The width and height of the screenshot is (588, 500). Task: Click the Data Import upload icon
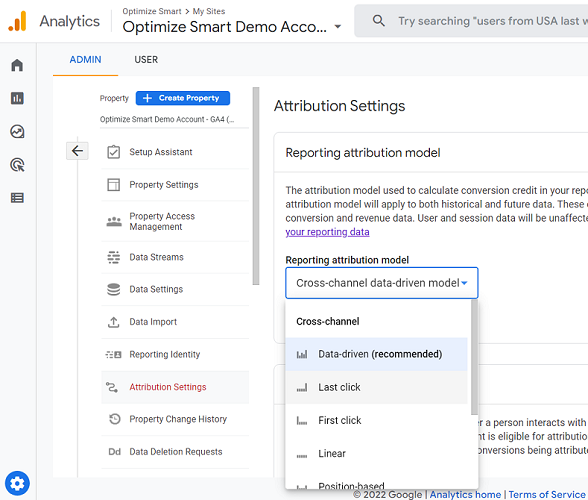(114, 322)
